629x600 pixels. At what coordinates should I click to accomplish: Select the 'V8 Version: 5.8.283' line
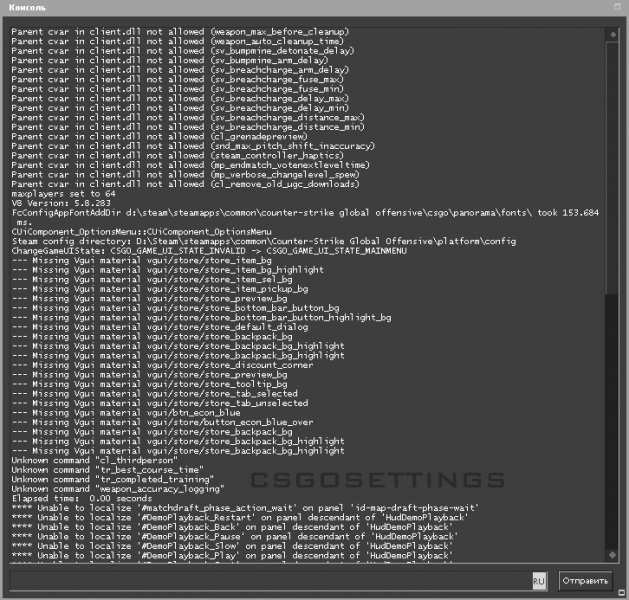[x=61, y=203]
